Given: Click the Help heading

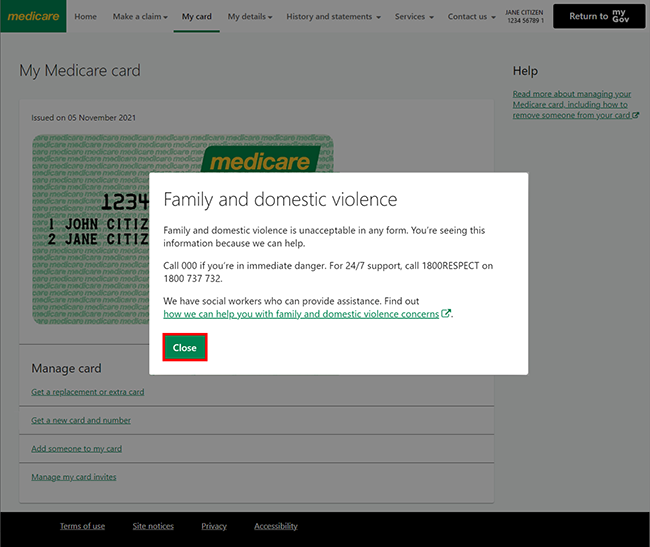Looking at the screenshot, I should pos(525,71).
